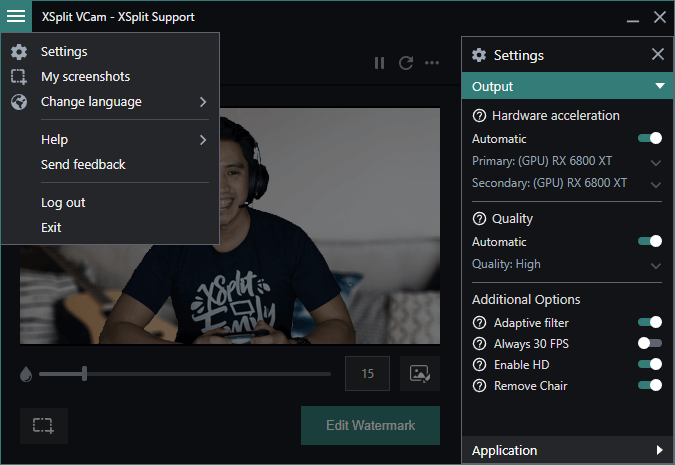Click the XSplit VCam window title text
Screen dimensions: 675x465
118,17
